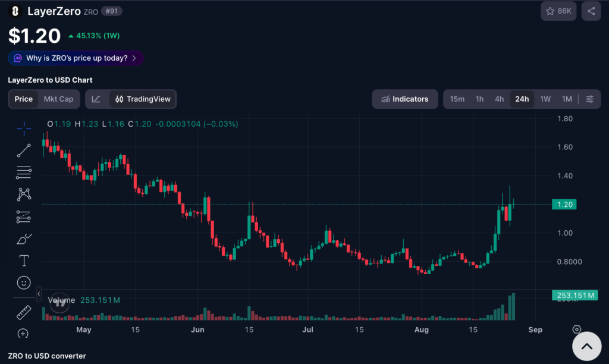Screen dimensions: 609x364
Task: Select the trend line drawing tool
Action: coord(24,150)
